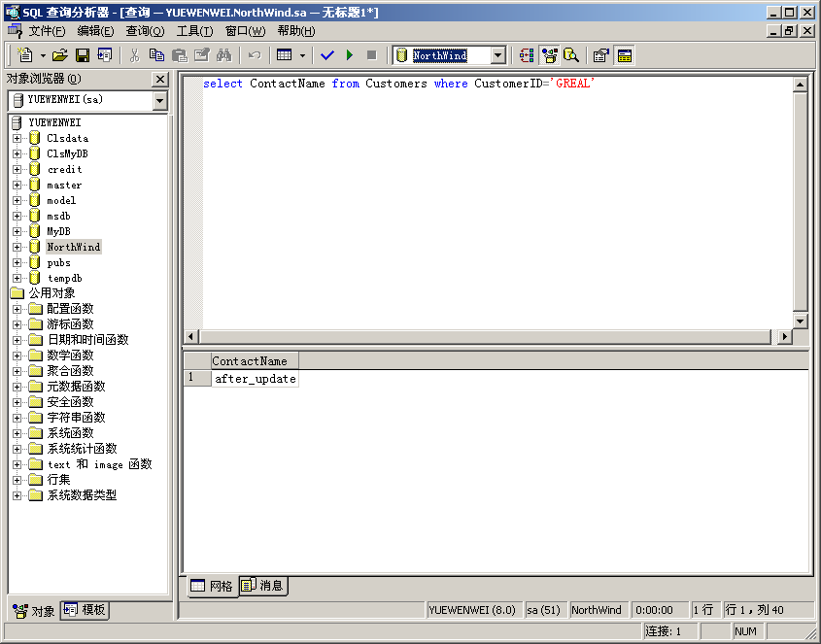Close the Object Browser panel
Viewport: 821px width, 644px height.
click(160, 79)
